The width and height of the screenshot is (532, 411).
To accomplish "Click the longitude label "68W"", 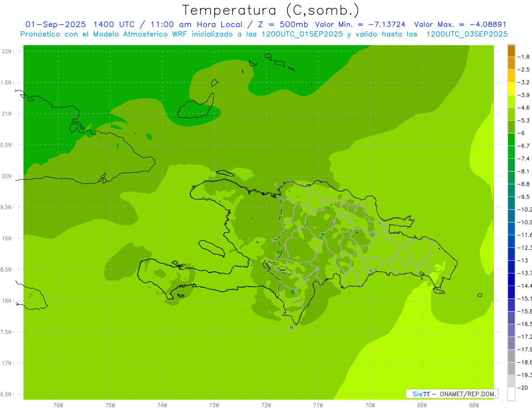I will pos(474,405).
